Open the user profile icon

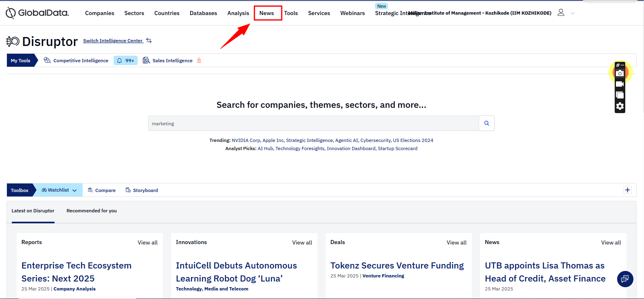pos(561,13)
